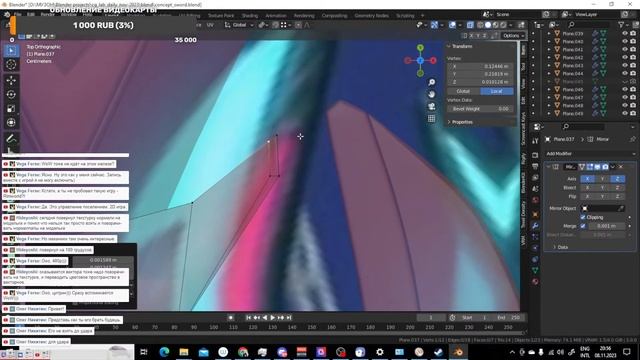Screen dimensions: 640x360
Task: Open the View Layer properties tab icon
Action: (x=535, y=178)
